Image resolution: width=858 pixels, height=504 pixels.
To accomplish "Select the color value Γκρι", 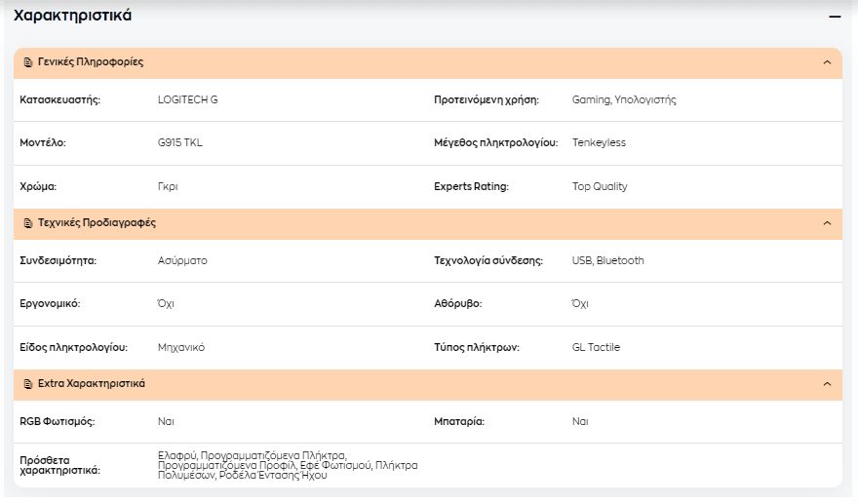I will click(x=168, y=186).
